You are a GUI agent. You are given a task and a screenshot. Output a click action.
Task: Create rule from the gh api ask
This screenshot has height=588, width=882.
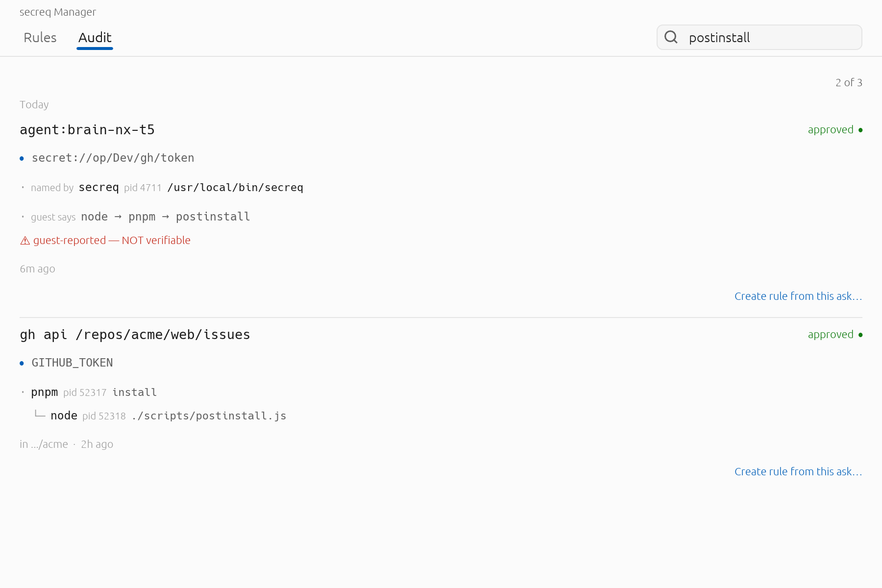coord(798,471)
